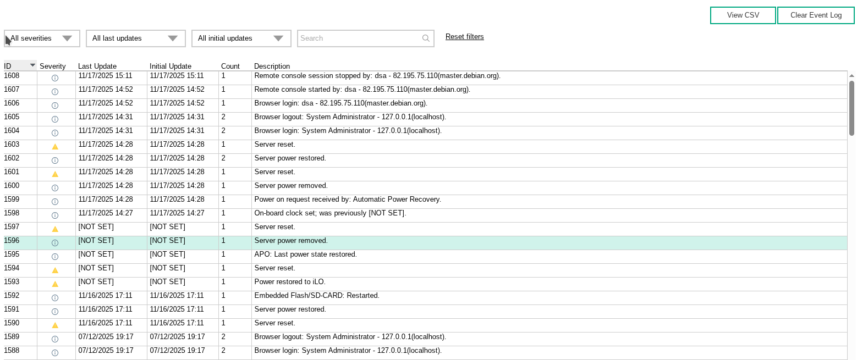Open the All severities dropdown
This screenshot has height=360, width=868.
(x=42, y=38)
